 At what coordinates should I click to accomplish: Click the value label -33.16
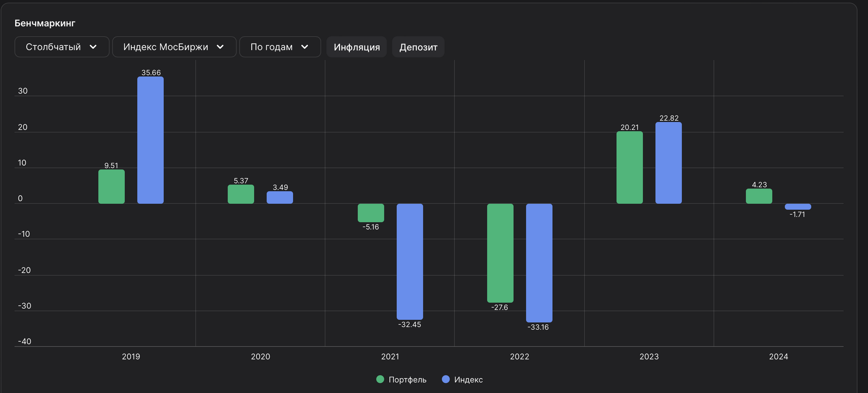[x=538, y=327]
